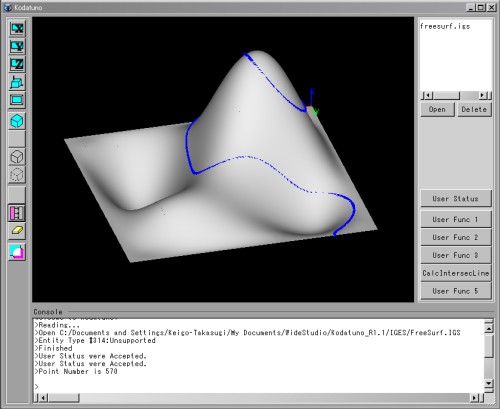Run the CalcIntersecLine function
Viewport: 500px width, 409px height.
coord(456,273)
